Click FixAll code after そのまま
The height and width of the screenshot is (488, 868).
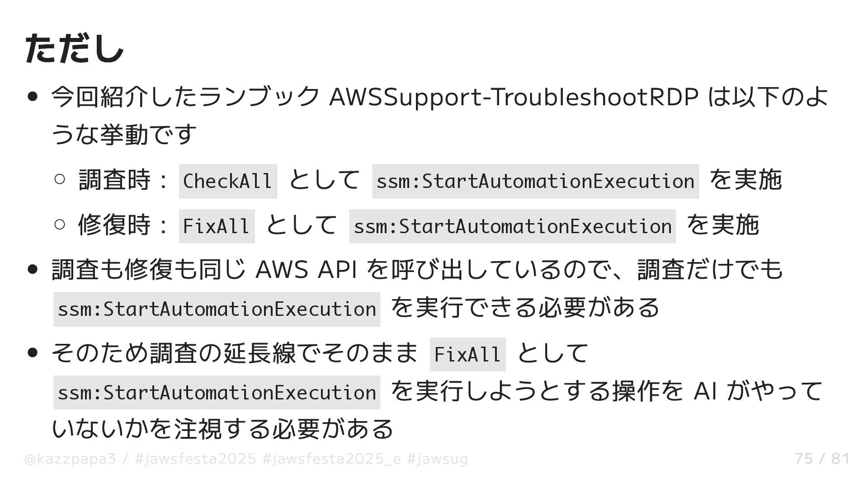click(467, 354)
